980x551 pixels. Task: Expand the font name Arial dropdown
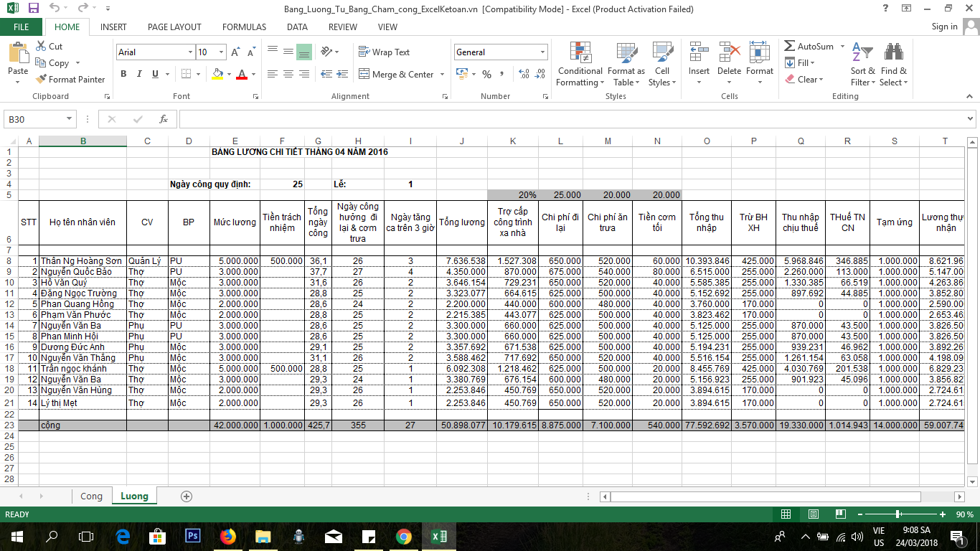click(190, 52)
